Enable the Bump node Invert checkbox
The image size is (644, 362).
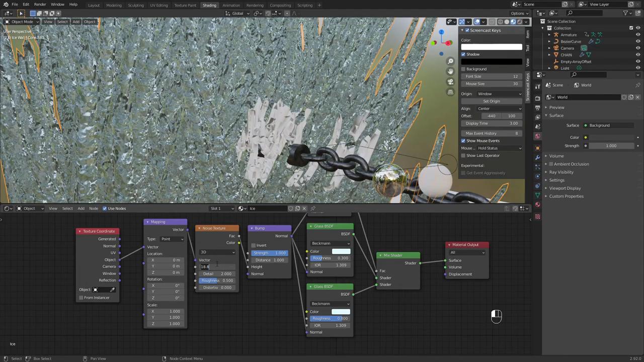[254, 245]
